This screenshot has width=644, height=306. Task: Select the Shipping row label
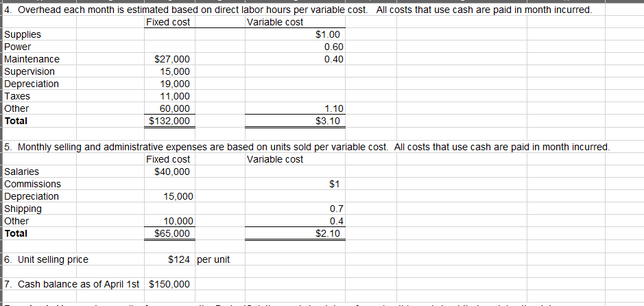pos(23,209)
